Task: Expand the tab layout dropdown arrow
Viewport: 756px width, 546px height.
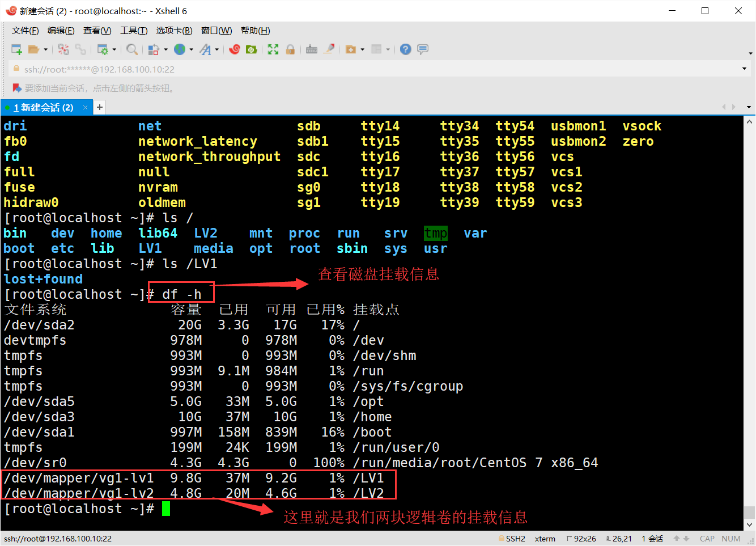Action: coord(388,49)
